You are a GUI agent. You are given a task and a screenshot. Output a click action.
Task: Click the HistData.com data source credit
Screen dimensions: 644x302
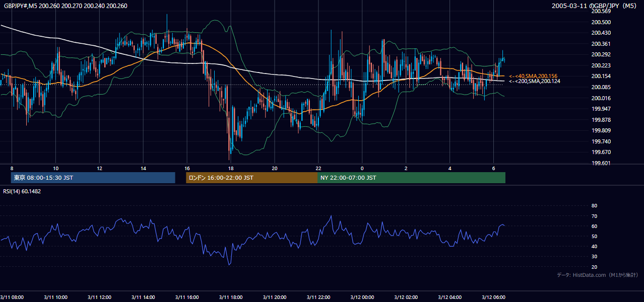[598, 275]
